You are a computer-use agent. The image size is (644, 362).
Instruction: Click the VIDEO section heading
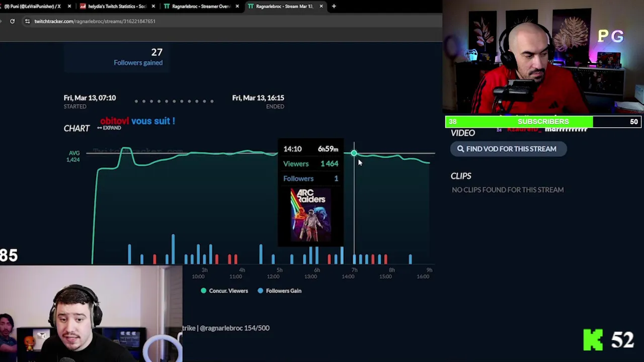coord(463,133)
